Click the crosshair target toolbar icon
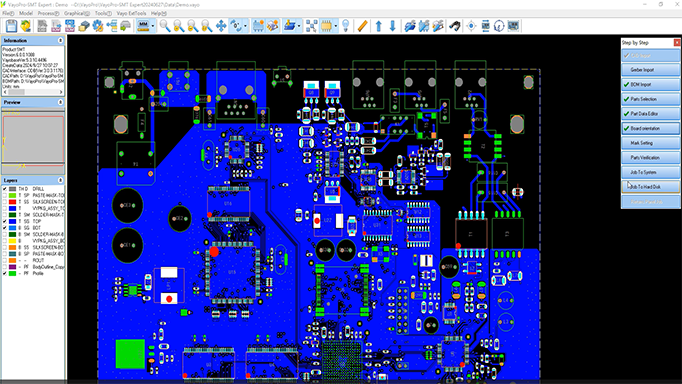The width and height of the screenshot is (682, 384). coord(471,26)
